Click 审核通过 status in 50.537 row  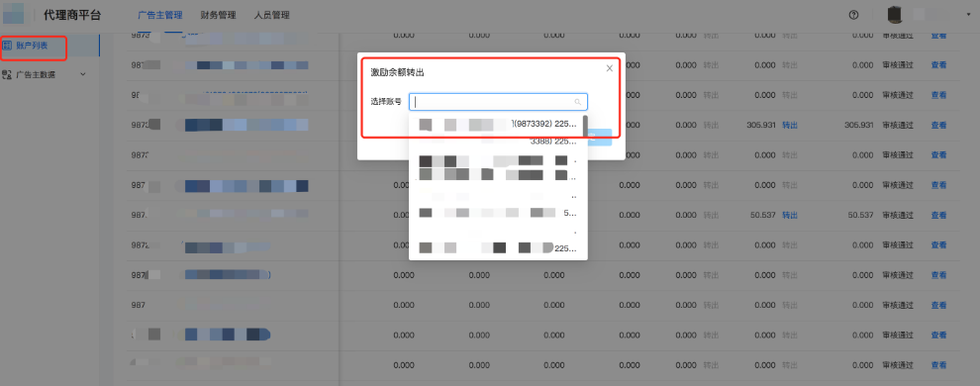[x=898, y=215]
